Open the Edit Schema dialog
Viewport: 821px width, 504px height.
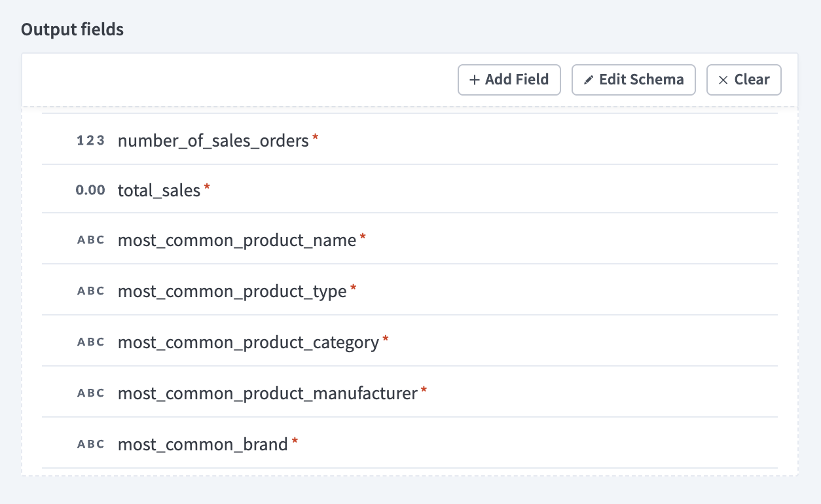[633, 79]
